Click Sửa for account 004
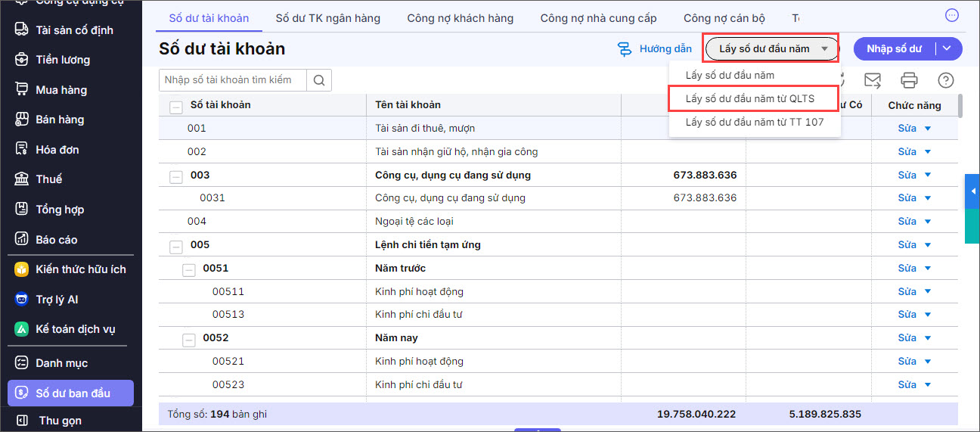The width and height of the screenshot is (980, 432). 907,222
